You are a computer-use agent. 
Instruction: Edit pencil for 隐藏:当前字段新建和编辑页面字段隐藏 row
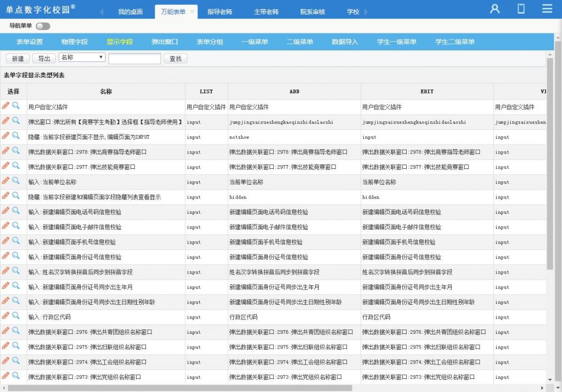5,196
